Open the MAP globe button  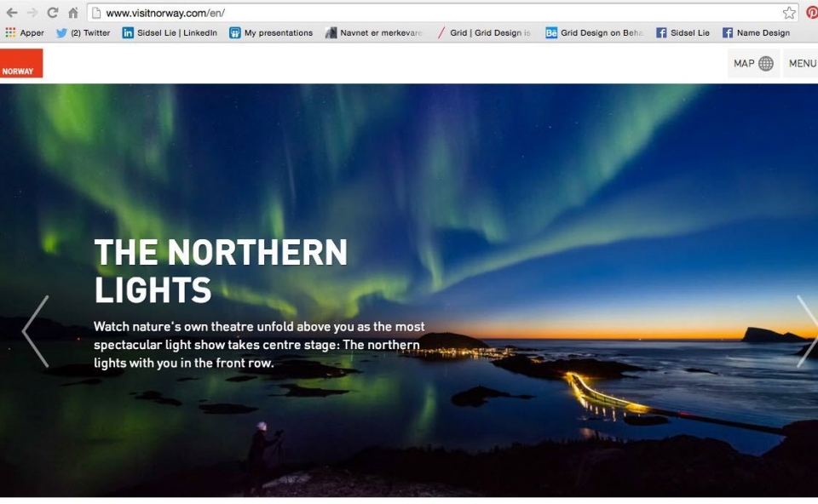click(753, 64)
